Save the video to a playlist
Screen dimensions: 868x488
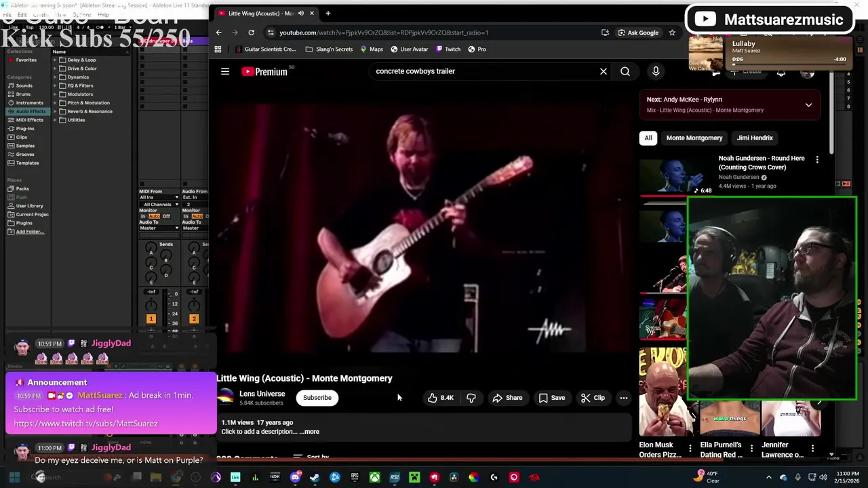tap(551, 398)
